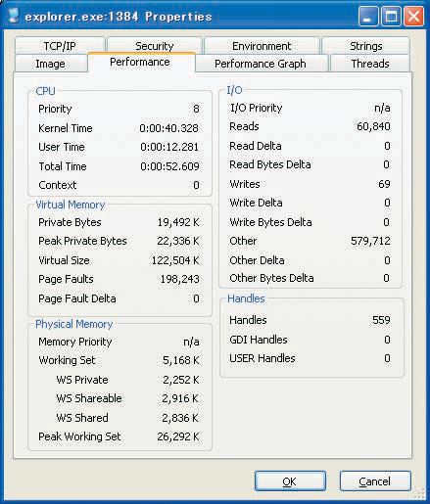Click the Working Set value

181,360
